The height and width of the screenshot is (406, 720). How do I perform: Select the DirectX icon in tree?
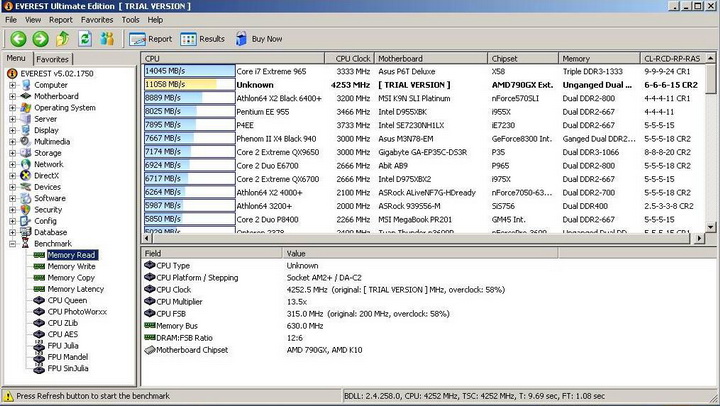click(26, 175)
